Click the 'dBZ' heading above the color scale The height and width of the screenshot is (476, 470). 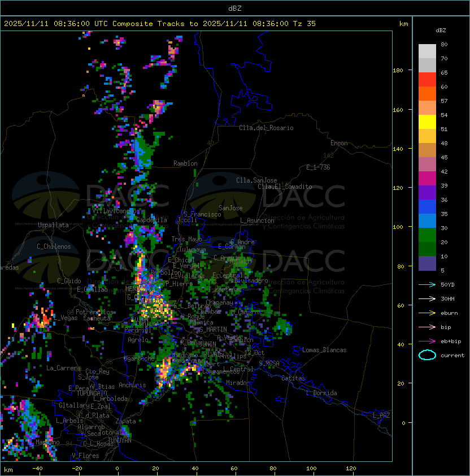[441, 31]
